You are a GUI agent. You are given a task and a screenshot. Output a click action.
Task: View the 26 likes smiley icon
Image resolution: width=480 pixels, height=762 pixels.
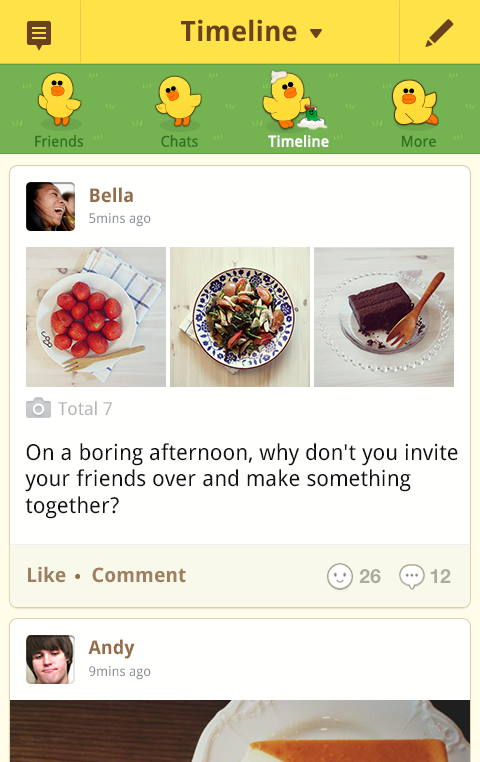(340, 576)
